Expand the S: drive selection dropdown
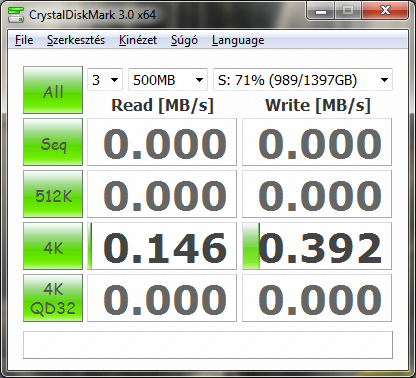The width and height of the screenshot is (416, 378). [x=303, y=80]
